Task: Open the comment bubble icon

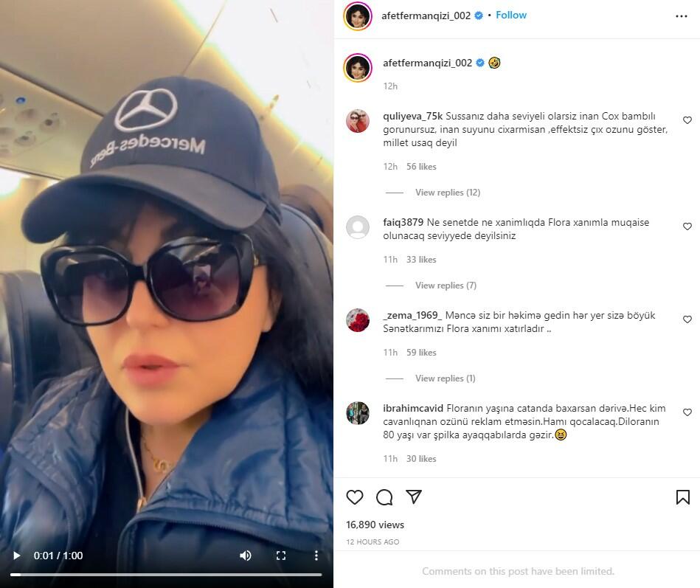Action: pyautogui.click(x=384, y=497)
